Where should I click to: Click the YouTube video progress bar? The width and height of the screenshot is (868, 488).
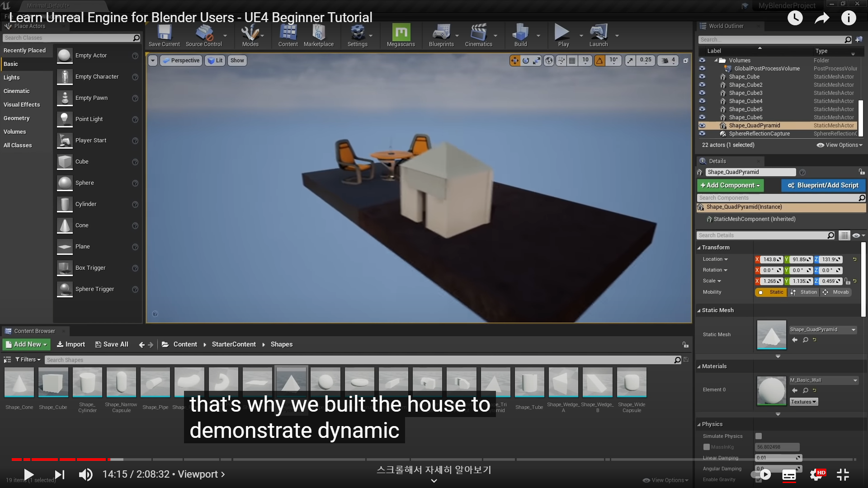click(434, 460)
